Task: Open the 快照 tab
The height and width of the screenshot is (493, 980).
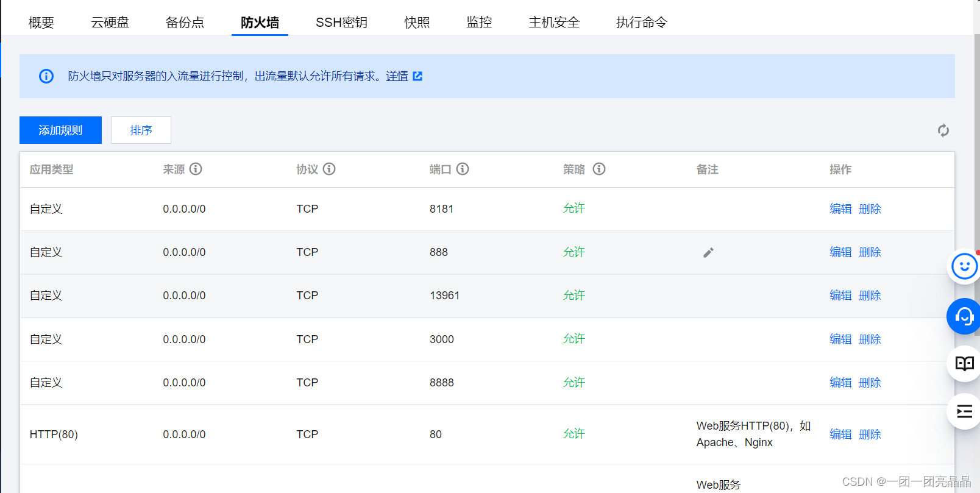Action: click(417, 23)
